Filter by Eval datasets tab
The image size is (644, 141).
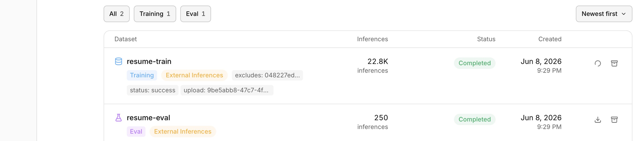195,14
